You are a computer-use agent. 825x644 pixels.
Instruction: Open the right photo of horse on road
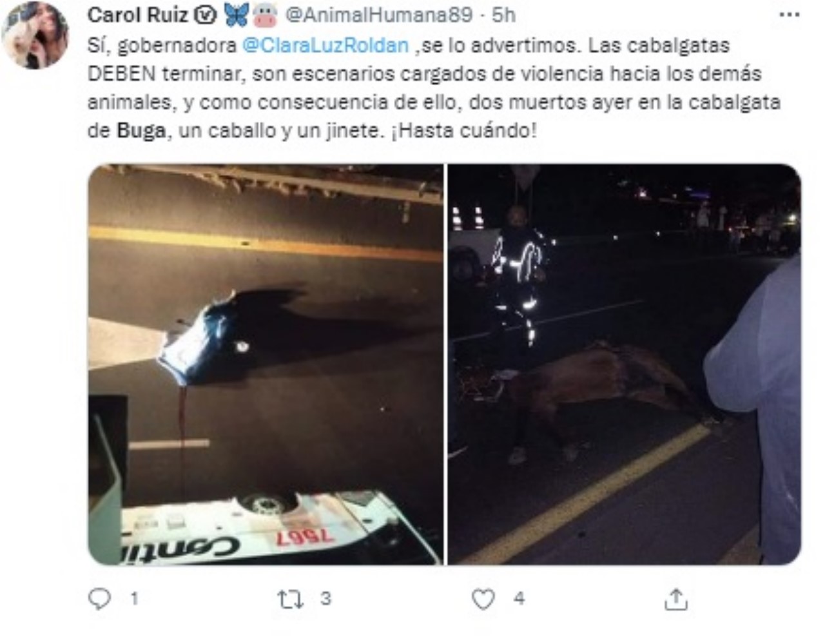[x=625, y=365]
